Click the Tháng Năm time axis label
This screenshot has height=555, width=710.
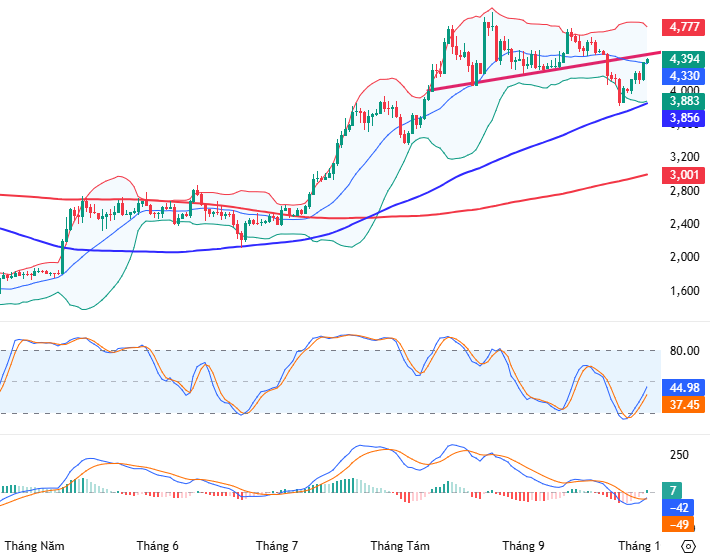(x=36, y=546)
